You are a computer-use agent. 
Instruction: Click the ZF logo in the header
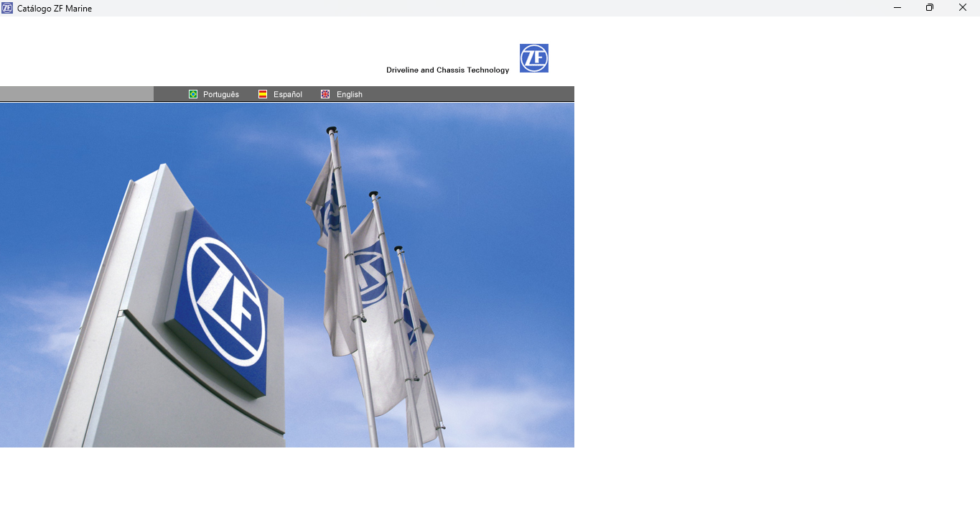(x=534, y=58)
